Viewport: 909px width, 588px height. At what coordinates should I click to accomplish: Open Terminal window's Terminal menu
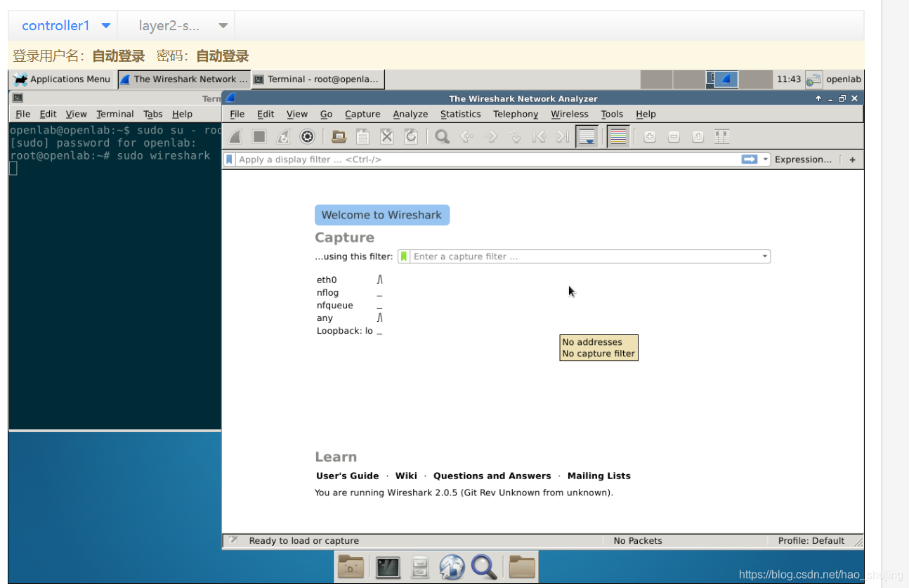[115, 114]
